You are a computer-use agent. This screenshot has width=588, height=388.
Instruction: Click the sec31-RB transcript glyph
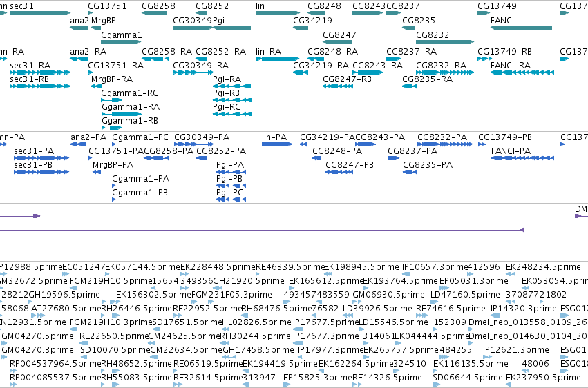(40, 86)
